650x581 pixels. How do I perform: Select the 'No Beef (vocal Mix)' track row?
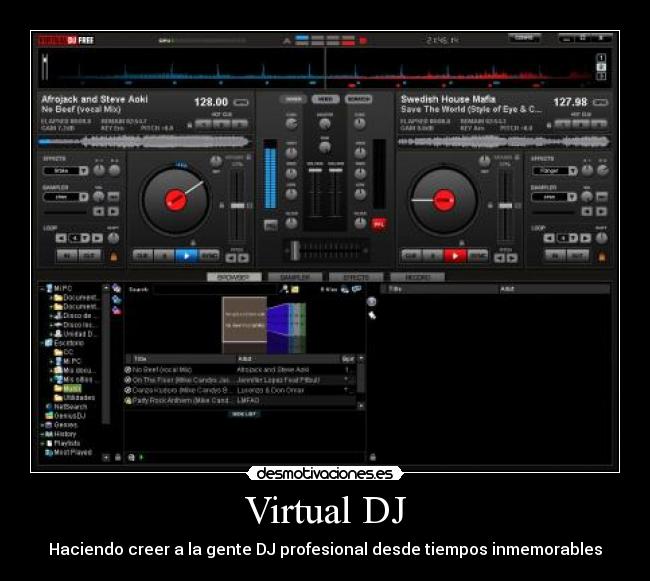click(x=240, y=370)
